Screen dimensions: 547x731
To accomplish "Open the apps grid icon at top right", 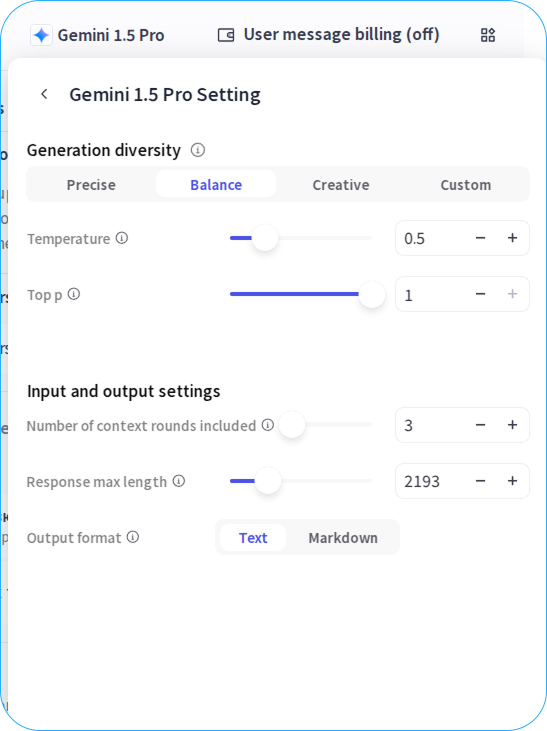I will (488, 35).
